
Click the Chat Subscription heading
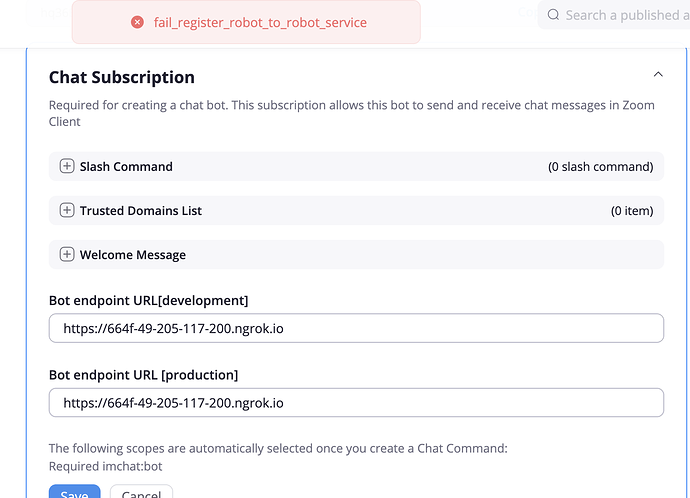pos(122,77)
